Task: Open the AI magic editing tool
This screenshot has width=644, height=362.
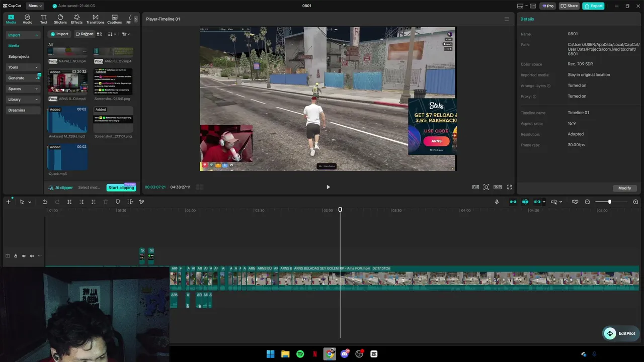Action: tap(142, 202)
